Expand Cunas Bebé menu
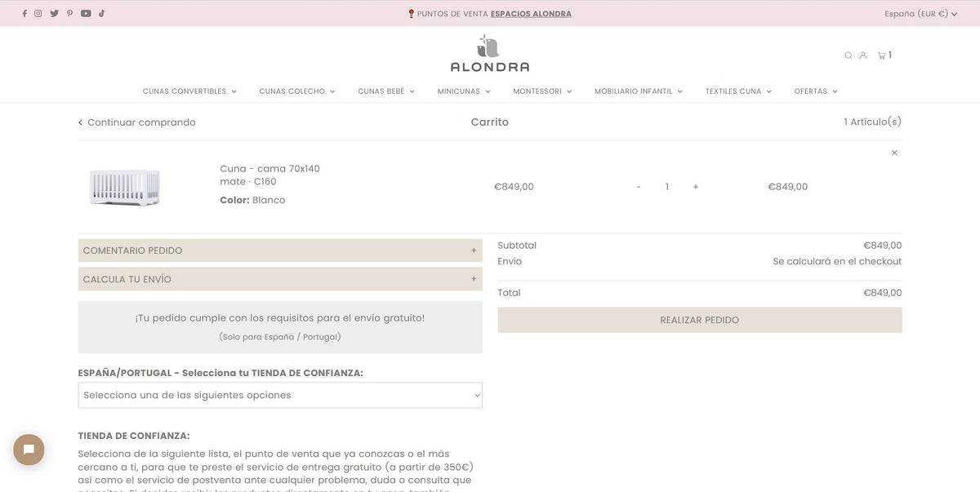The width and height of the screenshot is (980, 492). 386,91
